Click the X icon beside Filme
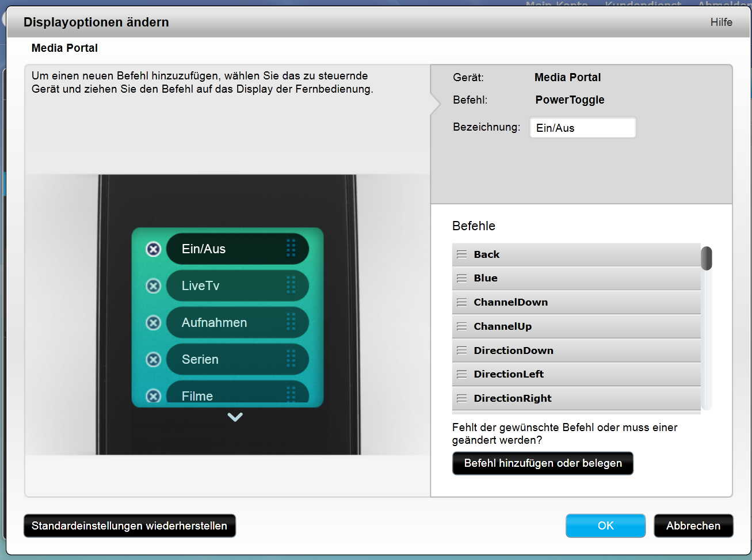The width and height of the screenshot is (752, 560). click(153, 396)
